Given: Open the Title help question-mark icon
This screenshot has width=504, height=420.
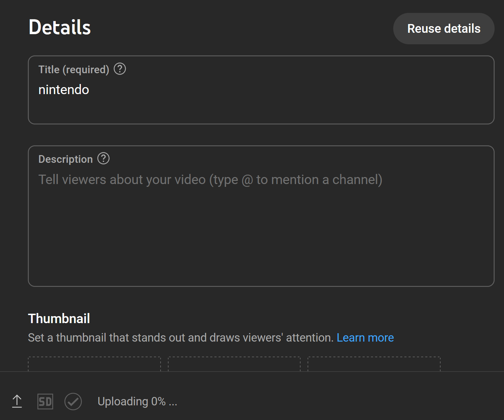Looking at the screenshot, I should 120,69.
